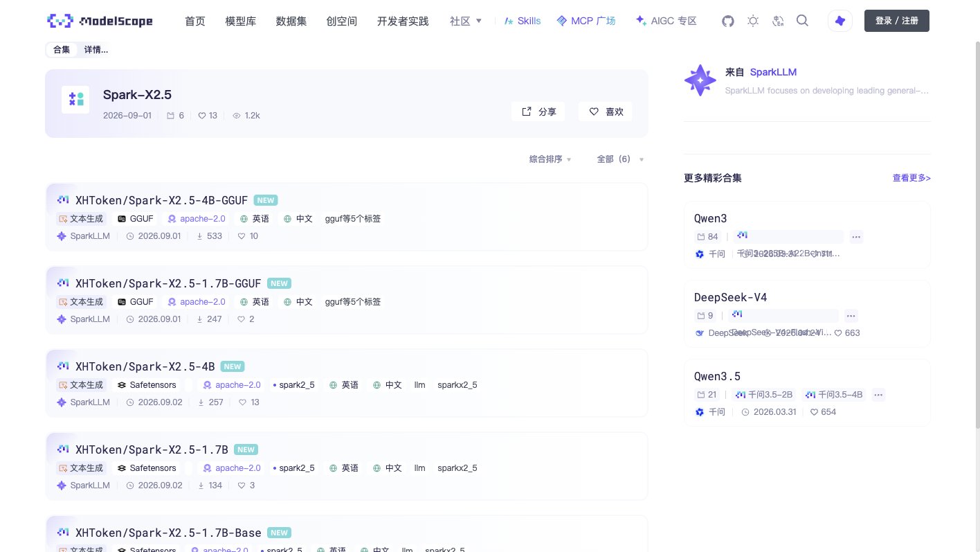Open the 模型库 nav item
Image resolution: width=980 pixels, height=552 pixels.
point(241,21)
